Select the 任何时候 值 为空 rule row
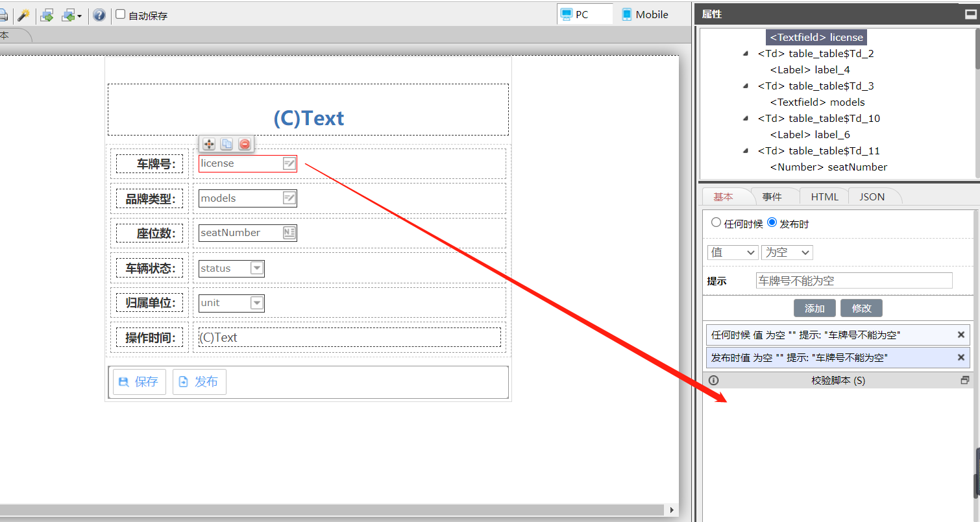This screenshot has height=522, width=980. pyautogui.click(x=838, y=335)
